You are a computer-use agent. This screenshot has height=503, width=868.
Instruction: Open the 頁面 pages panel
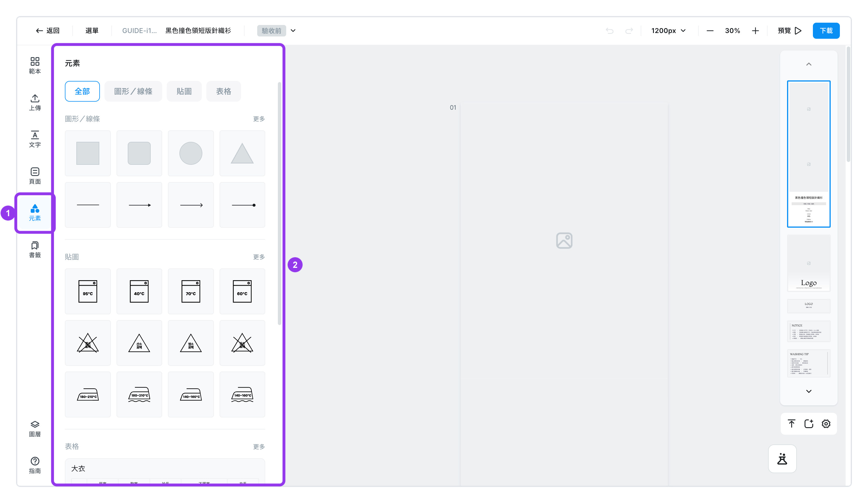pyautogui.click(x=35, y=176)
